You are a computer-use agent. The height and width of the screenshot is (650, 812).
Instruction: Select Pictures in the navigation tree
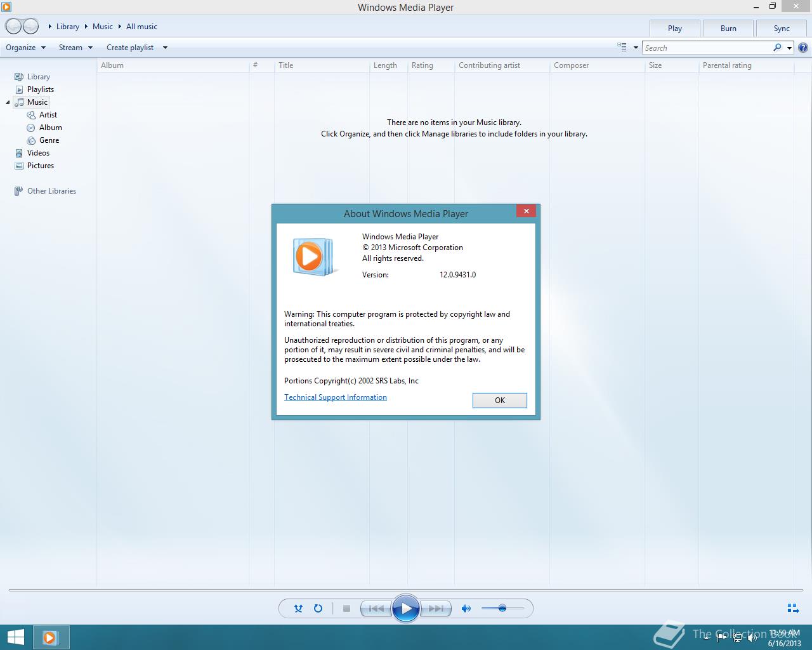tap(41, 166)
